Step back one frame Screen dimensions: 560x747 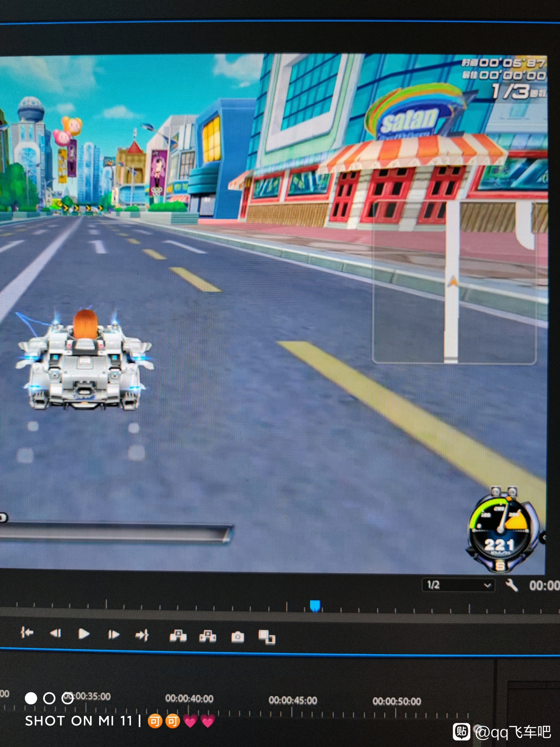point(56,633)
